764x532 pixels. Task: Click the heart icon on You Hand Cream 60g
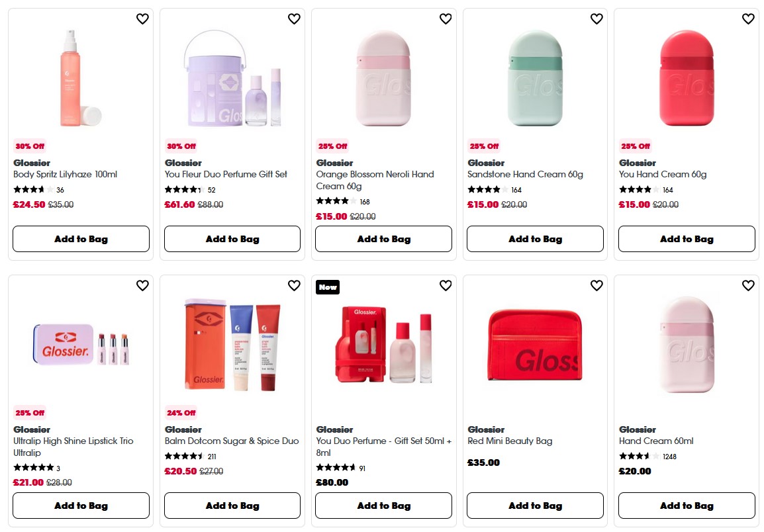pyautogui.click(x=747, y=19)
